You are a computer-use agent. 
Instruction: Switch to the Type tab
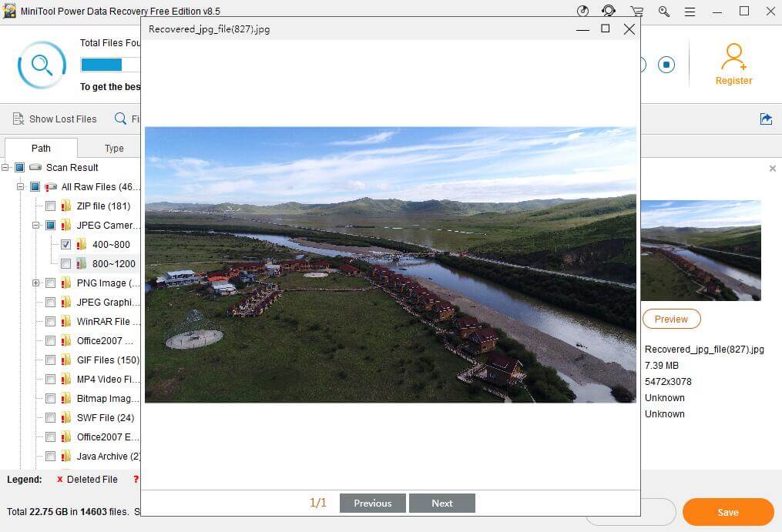pyautogui.click(x=114, y=148)
